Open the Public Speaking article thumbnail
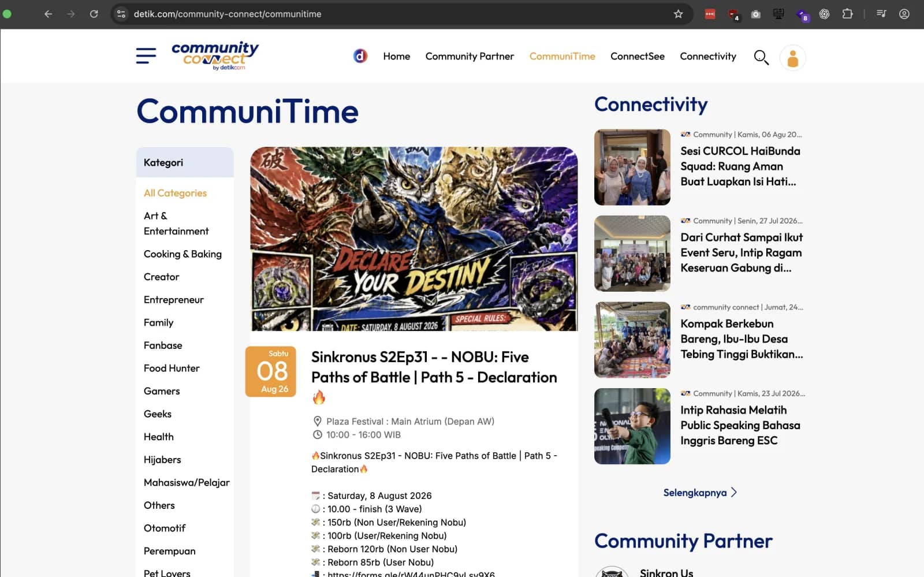 632,426
